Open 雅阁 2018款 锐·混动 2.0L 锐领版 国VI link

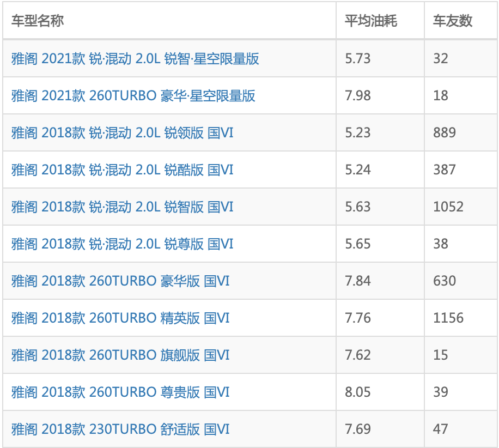click(123, 133)
